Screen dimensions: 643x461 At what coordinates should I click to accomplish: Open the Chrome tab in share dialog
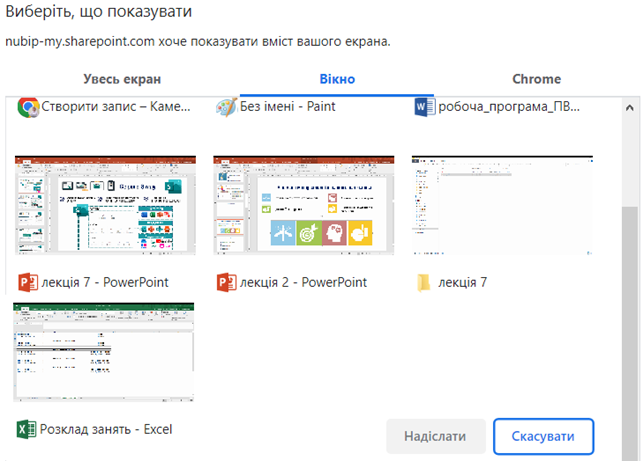(536, 79)
